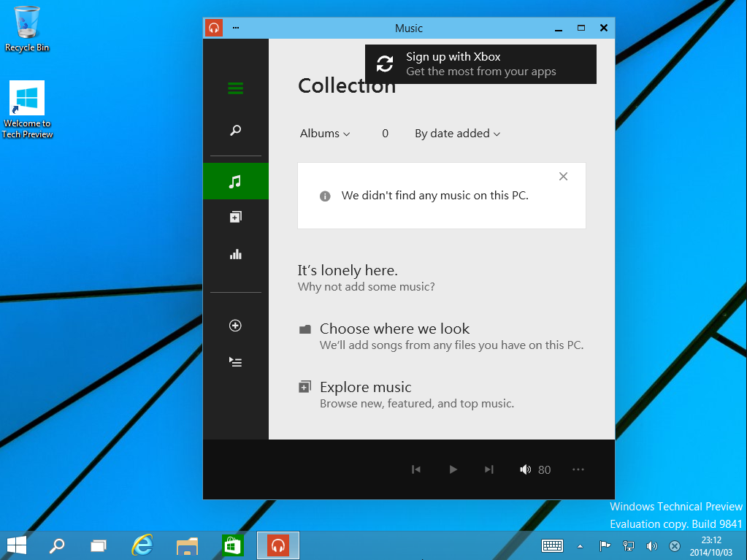Maximize the Music window

click(581, 28)
